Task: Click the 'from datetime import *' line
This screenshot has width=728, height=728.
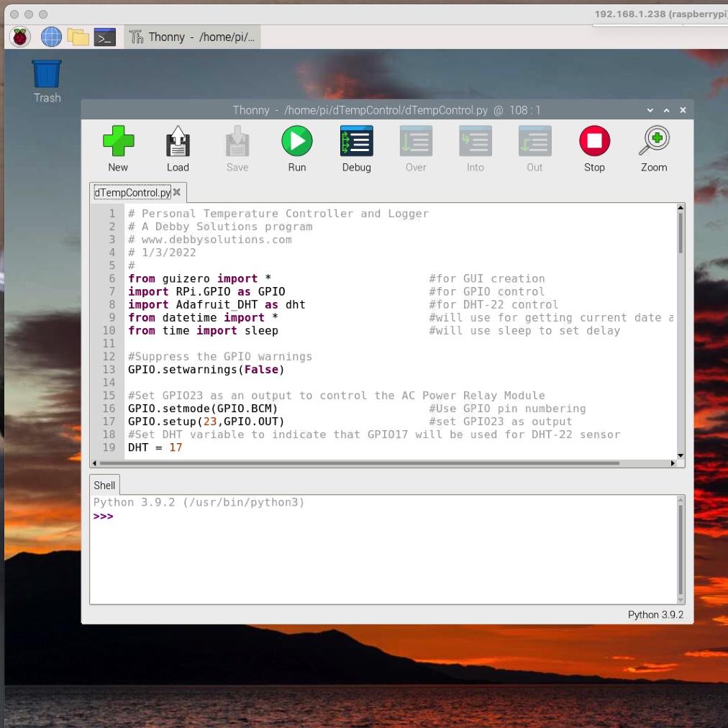Action: click(203, 317)
